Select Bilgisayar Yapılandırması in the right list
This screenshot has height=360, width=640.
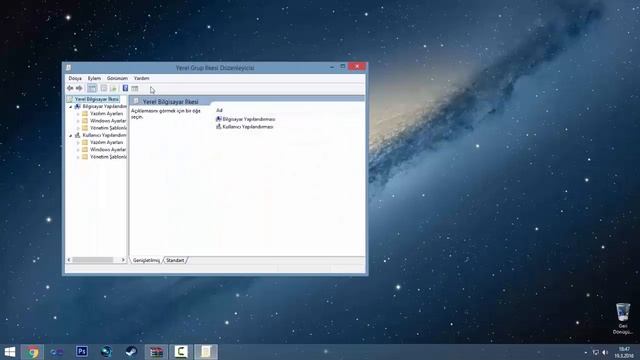click(245, 119)
